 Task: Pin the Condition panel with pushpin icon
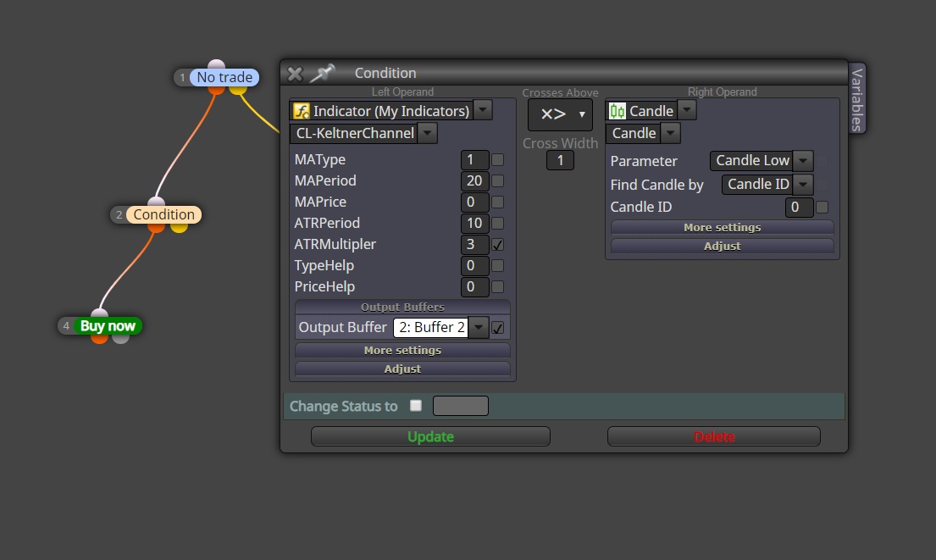coord(323,73)
